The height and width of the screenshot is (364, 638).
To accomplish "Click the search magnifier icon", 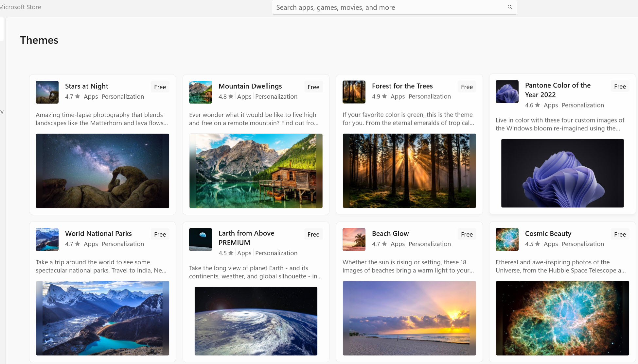I will click(509, 7).
